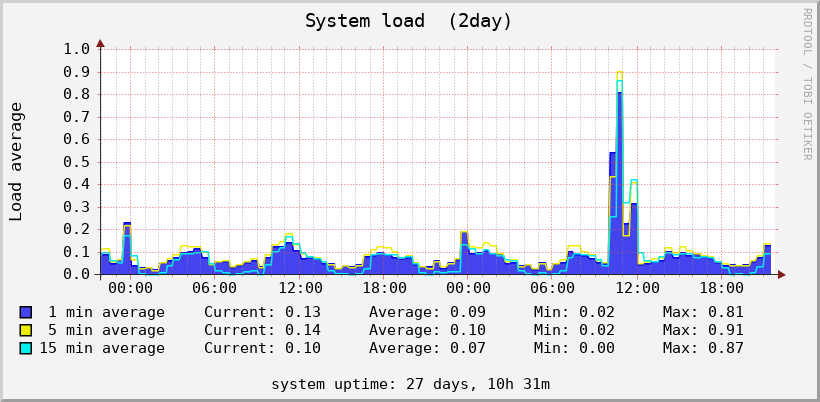Click the yellow 5 min average legend swatch

[x=26, y=330]
